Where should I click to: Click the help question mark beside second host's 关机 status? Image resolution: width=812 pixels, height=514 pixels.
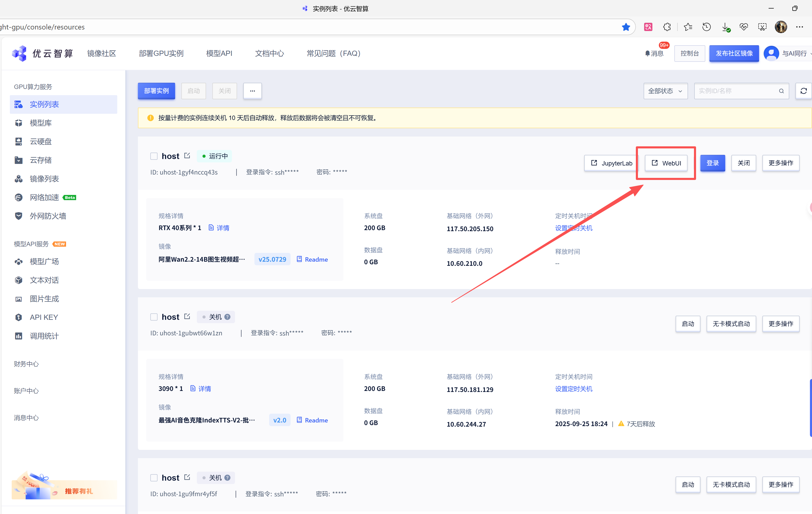coord(227,317)
